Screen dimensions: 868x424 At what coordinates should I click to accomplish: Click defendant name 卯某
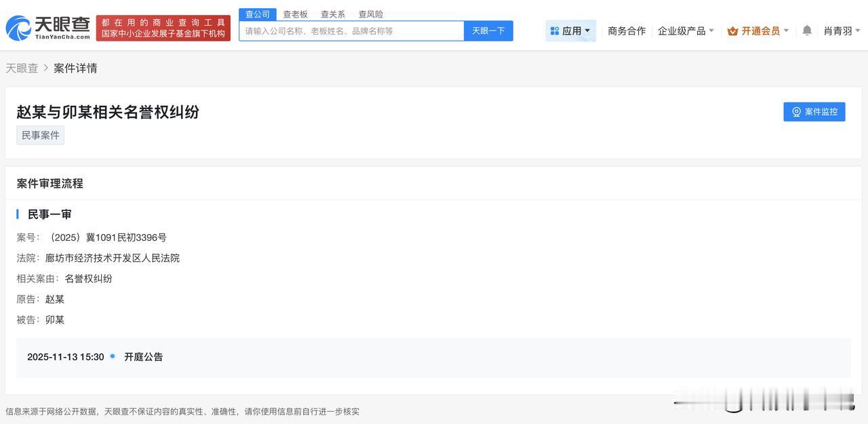[x=55, y=320]
